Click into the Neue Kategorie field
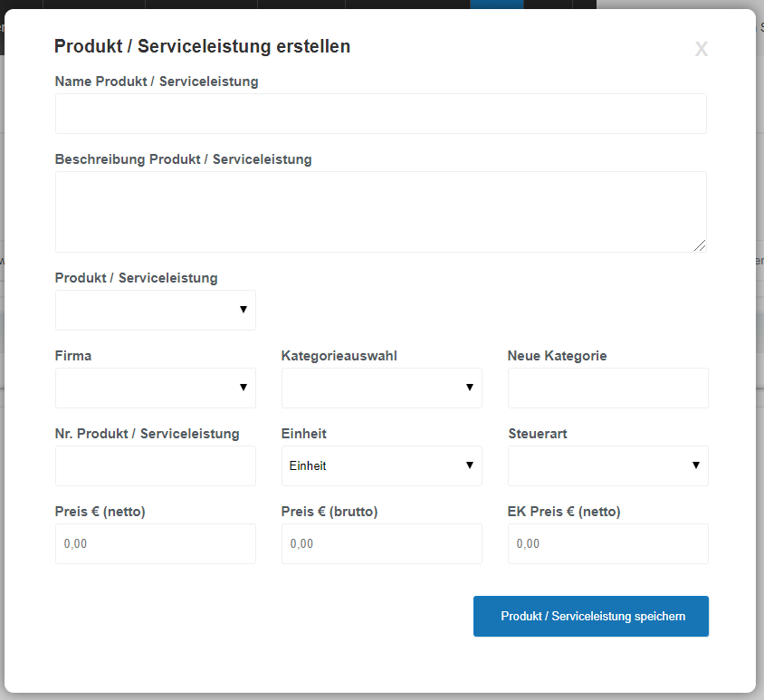 pos(608,388)
